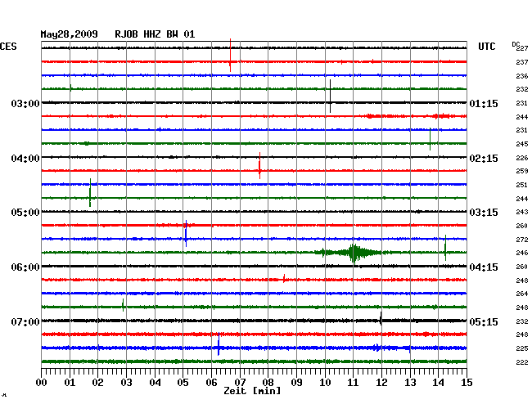Click the 07:00 local time label

[x=25, y=321]
